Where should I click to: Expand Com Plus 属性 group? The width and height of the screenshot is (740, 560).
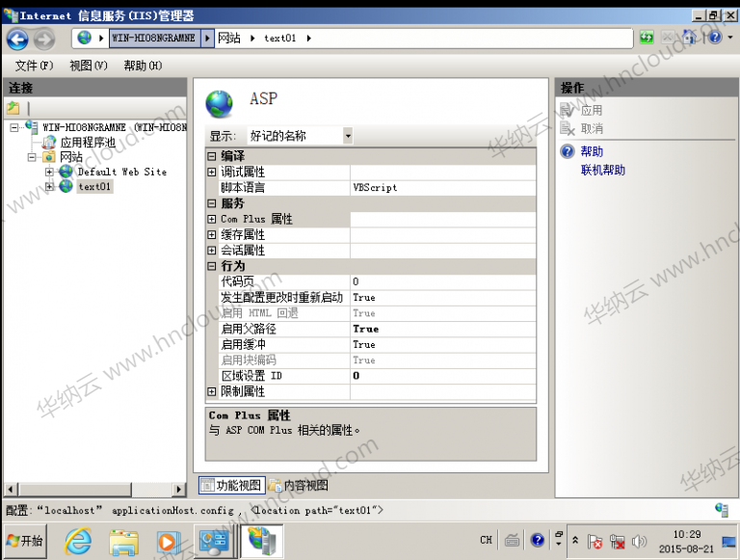pos(212,219)
